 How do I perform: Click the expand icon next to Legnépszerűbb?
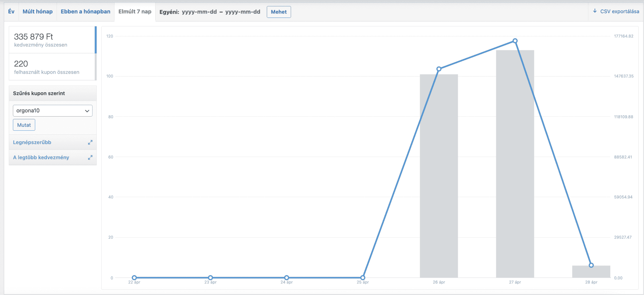tap(91, 142)
